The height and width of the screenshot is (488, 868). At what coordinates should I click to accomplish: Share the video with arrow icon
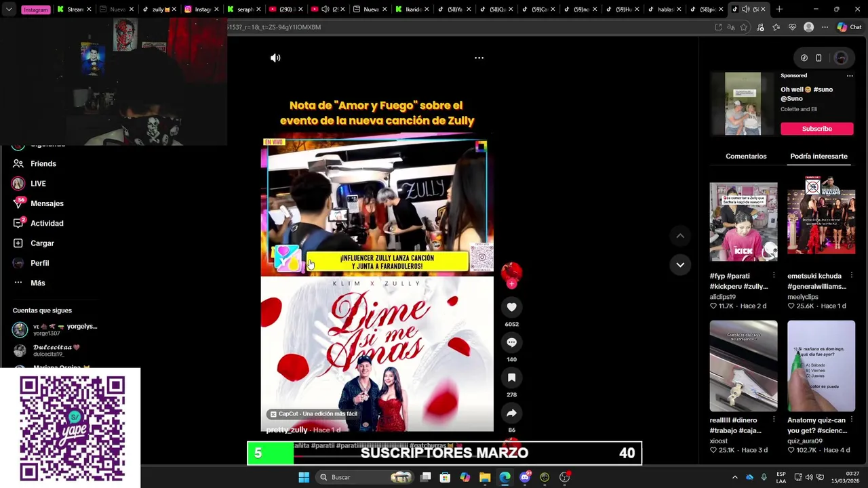pos(511,413)
